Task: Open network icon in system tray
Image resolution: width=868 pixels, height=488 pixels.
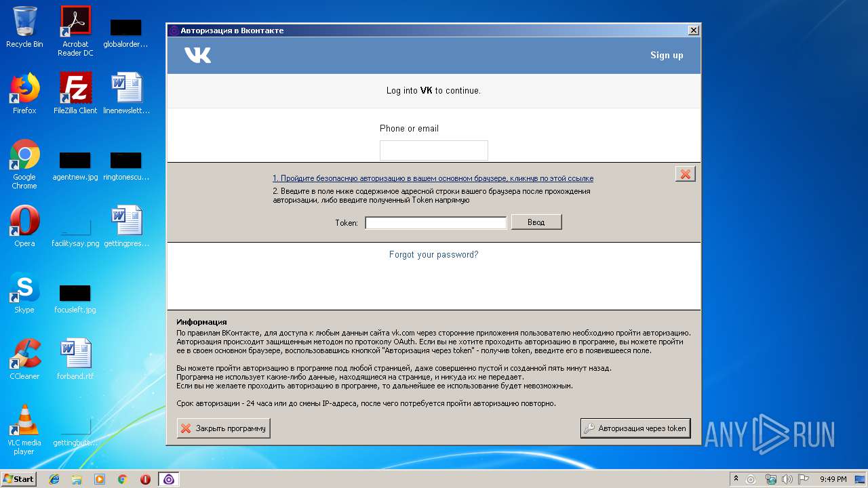Action: 770,479
